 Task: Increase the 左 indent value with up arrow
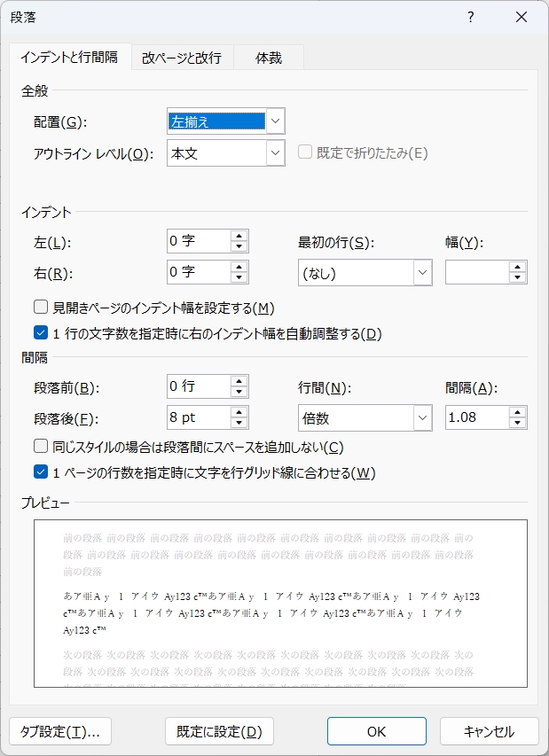coord(239,236)
